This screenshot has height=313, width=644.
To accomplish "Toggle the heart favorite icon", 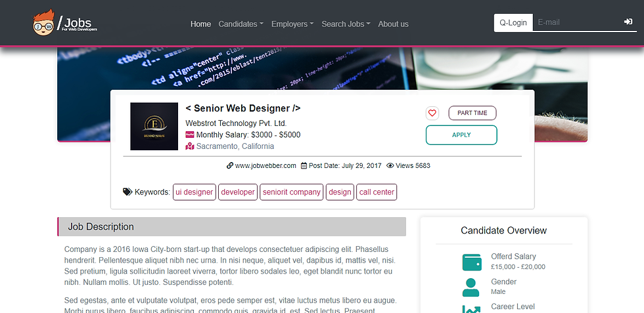I will [432, 113].
